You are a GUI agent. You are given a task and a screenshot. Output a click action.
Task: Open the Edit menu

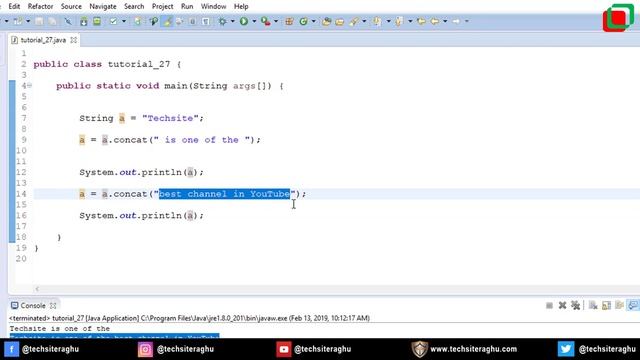14,7
